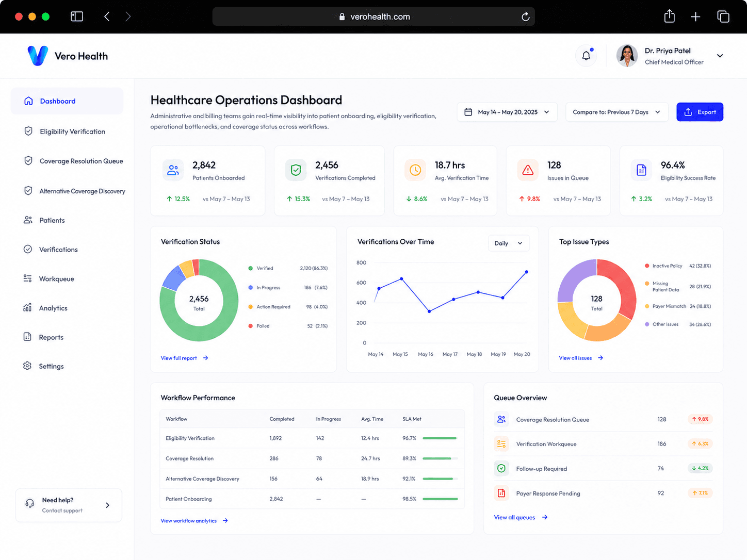Open the View all issues link
Viewport: 747px width, 560px height.
pos(581,358)
